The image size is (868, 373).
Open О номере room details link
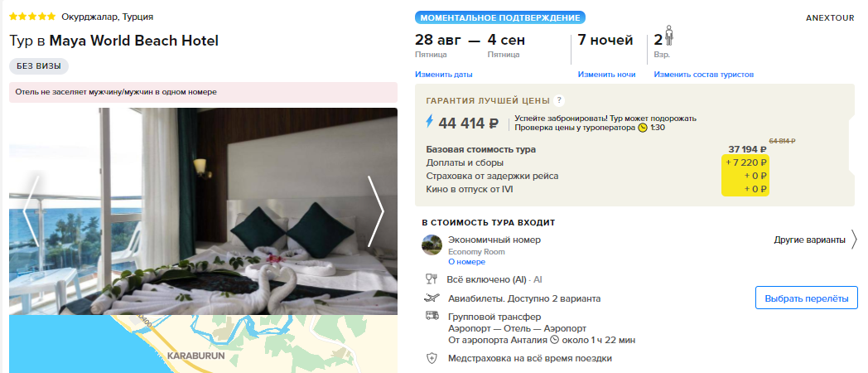(466, 262)
